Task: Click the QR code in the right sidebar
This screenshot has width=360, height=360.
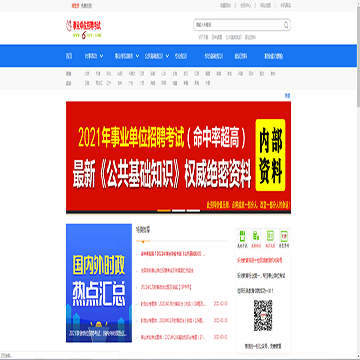Action: [263, 315]
